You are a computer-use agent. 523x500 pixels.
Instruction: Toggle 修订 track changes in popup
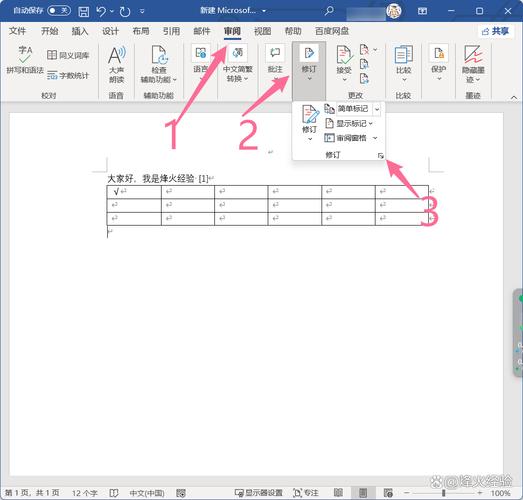pyautogui.click(x=310, y=114)
